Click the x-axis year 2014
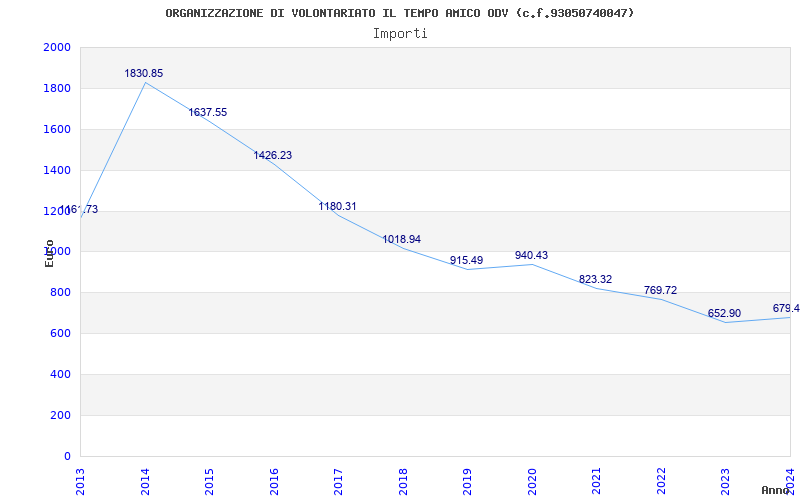The height and width of the screenshot is (500, 800). pos(145,482)
